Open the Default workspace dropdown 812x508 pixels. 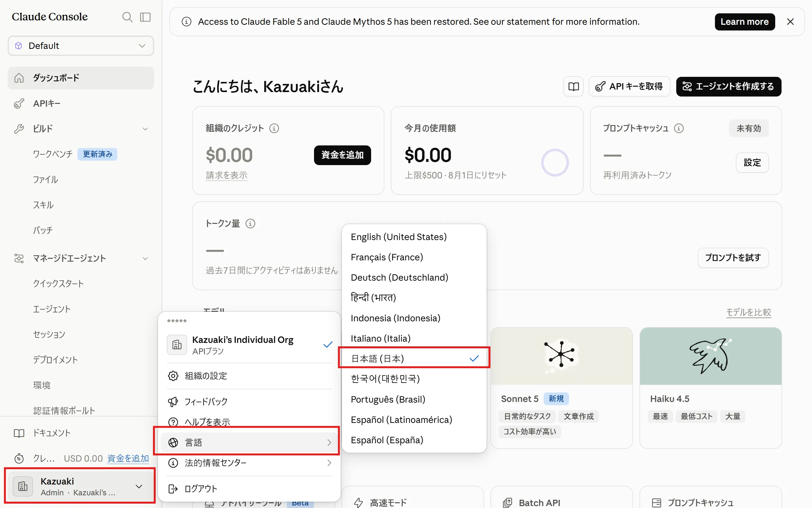[x=81, y=46]
